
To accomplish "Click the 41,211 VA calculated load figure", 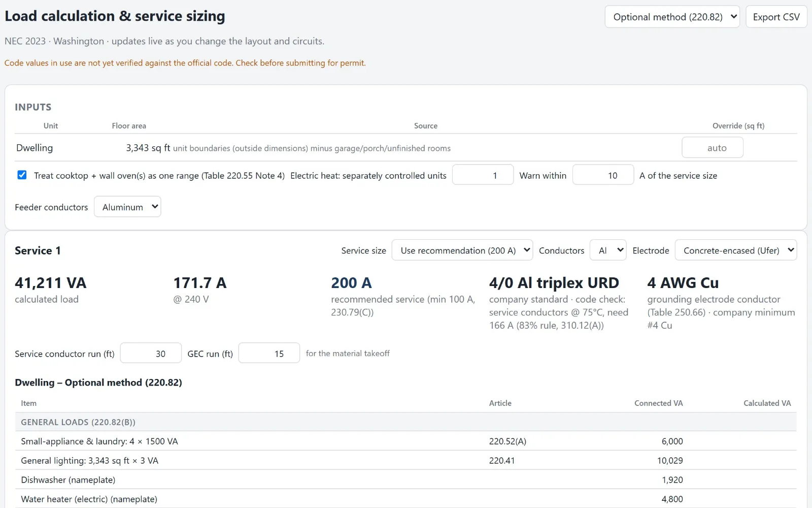I will (x=51, y=283).
